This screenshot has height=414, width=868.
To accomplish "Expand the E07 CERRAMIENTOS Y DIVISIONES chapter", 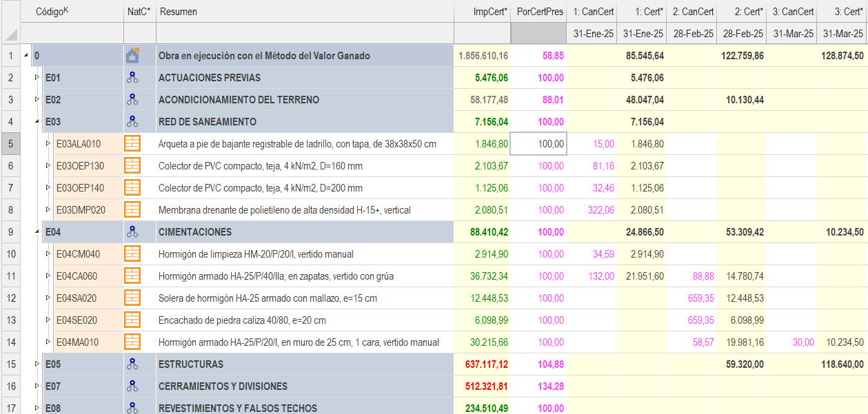I will [38, 386].
